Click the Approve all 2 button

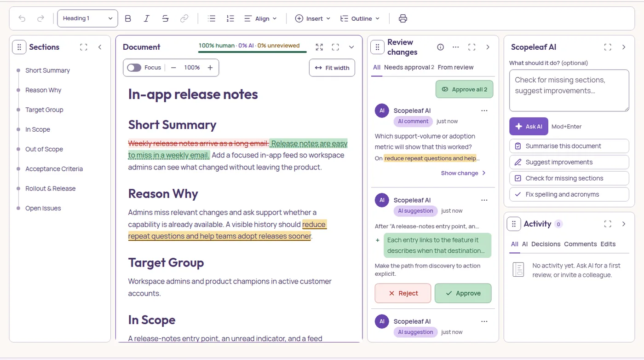coord(464,89)
